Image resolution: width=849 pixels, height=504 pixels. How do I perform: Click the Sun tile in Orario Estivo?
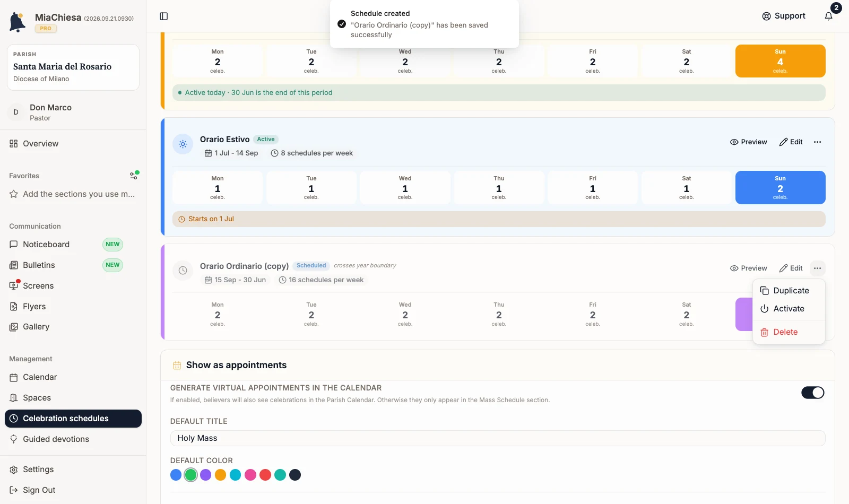[x=780, y=187]
